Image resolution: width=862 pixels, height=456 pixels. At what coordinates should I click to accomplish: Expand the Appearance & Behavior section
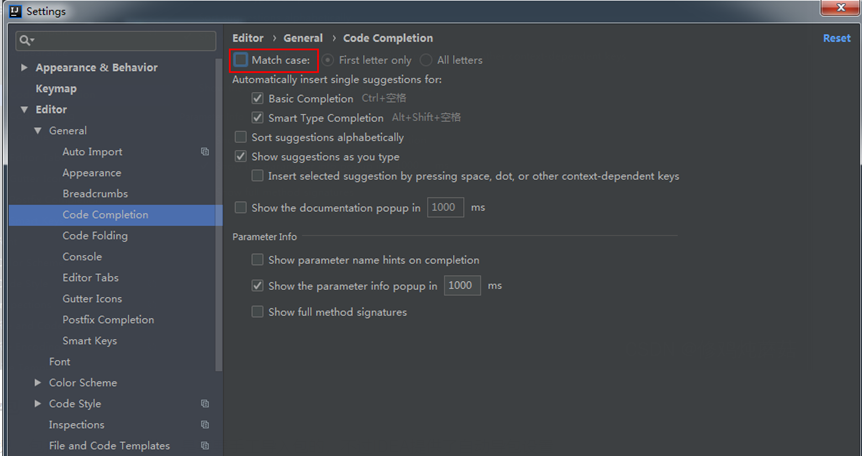(x=24, y=67)
